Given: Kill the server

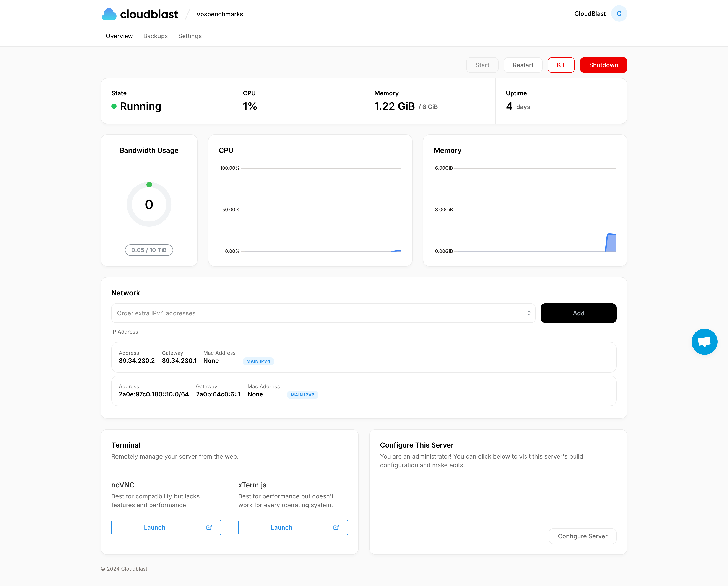Looking at the screenshot, I should tap(561, 65).
